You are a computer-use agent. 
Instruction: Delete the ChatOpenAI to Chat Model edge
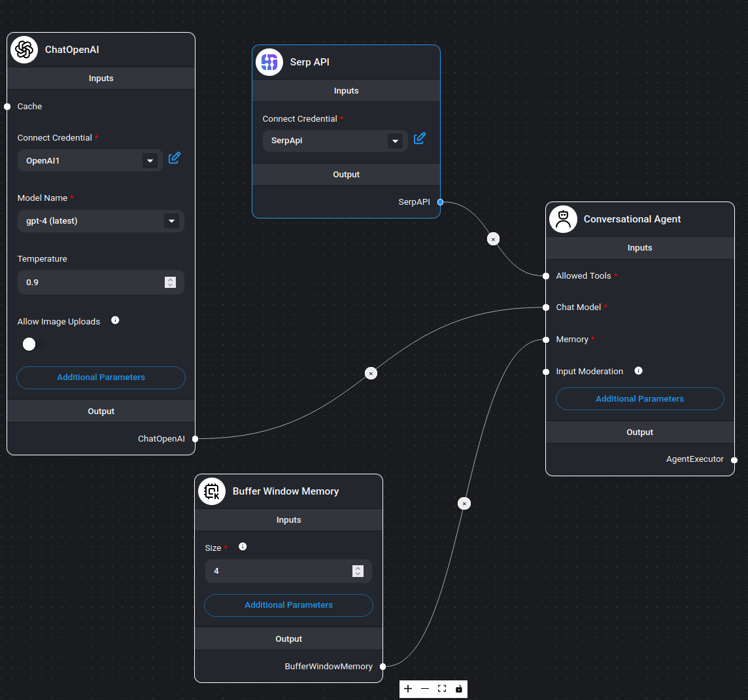coord(371,373)
